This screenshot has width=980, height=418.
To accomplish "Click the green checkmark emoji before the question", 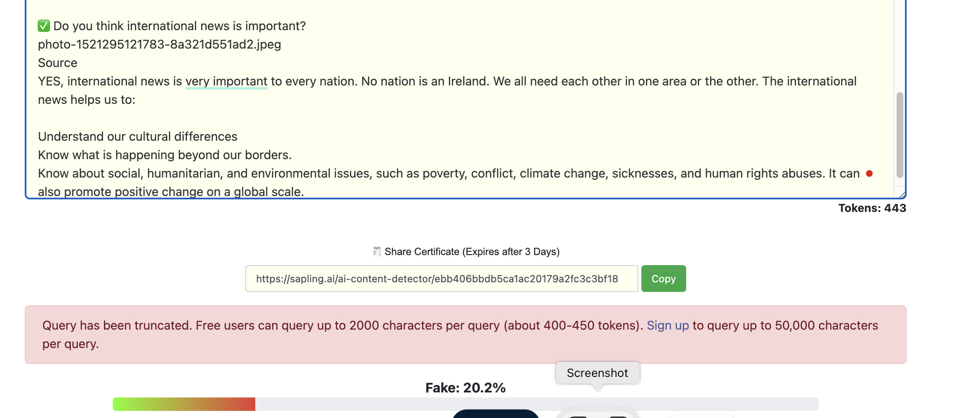I will point(44,26).
